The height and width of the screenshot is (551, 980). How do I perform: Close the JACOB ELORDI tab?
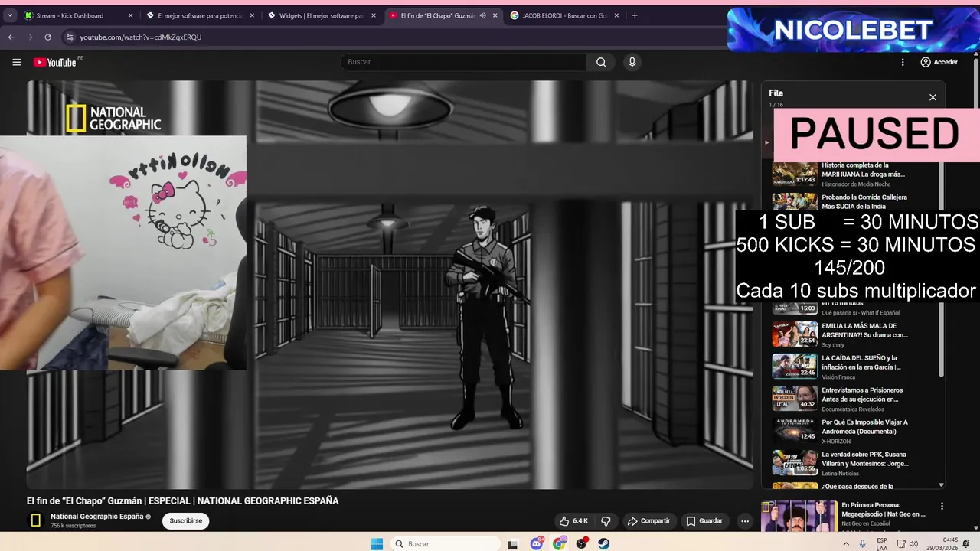[616, 15]
